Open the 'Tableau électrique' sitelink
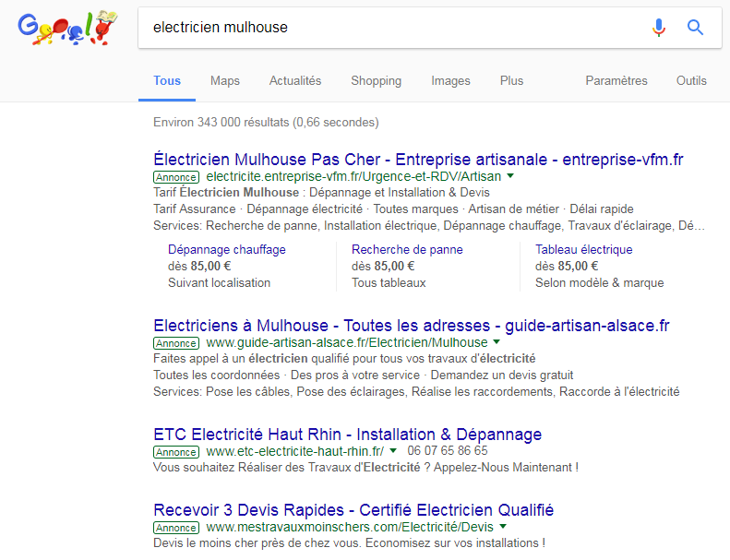This screenshot has width=730, height=560. [x=584, y=249]
